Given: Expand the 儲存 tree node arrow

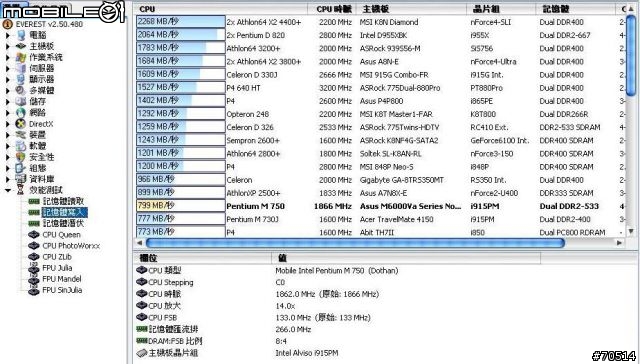Looking at the screenshot, I should pos(8,102).
